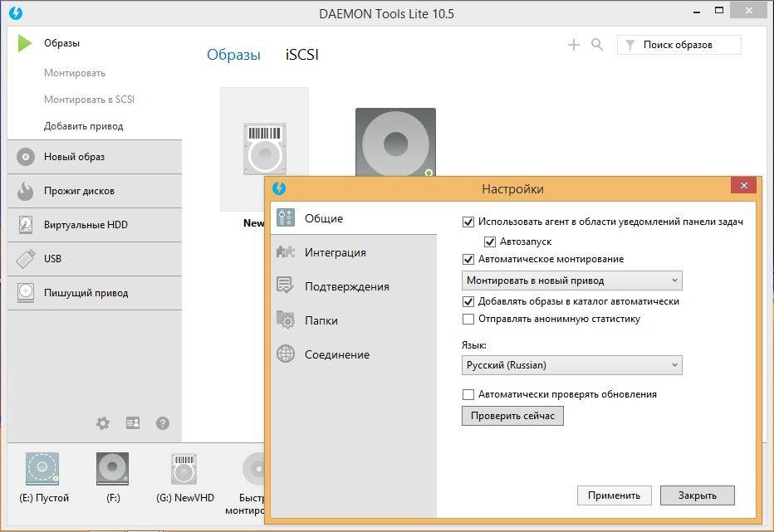Click the Подтверждения note icon

click(286, 286)
